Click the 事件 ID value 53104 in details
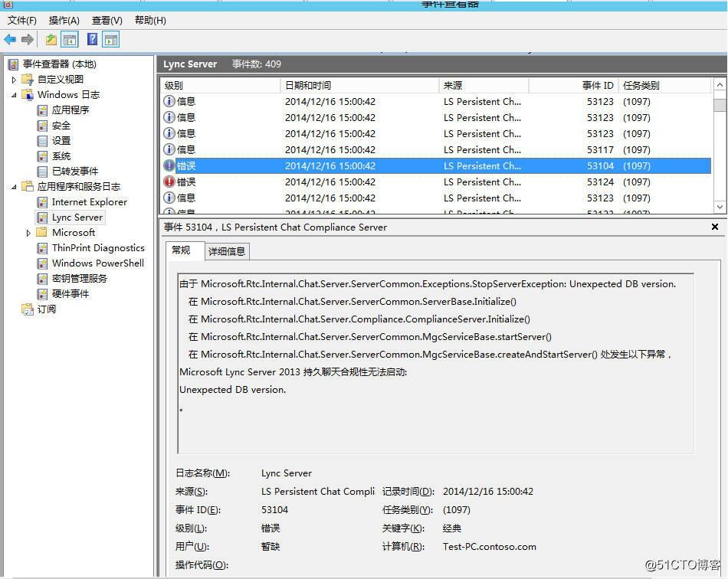Screen dimensions: 728x579 274,509
